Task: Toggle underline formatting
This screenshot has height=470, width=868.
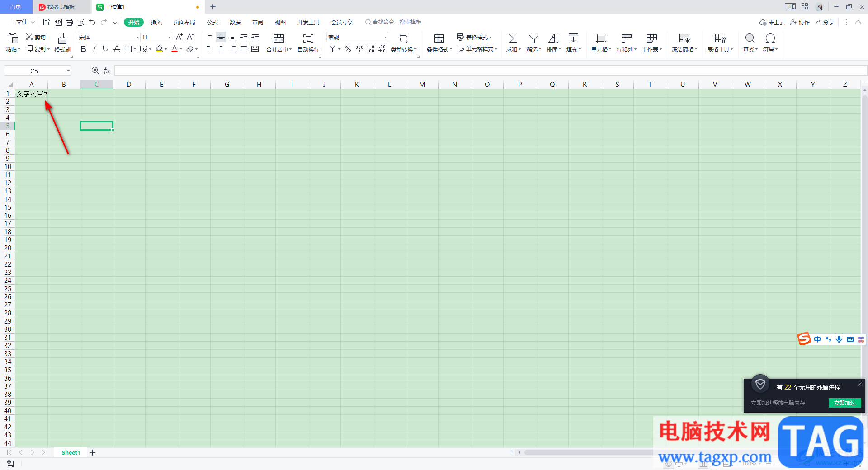Action: 105,49
